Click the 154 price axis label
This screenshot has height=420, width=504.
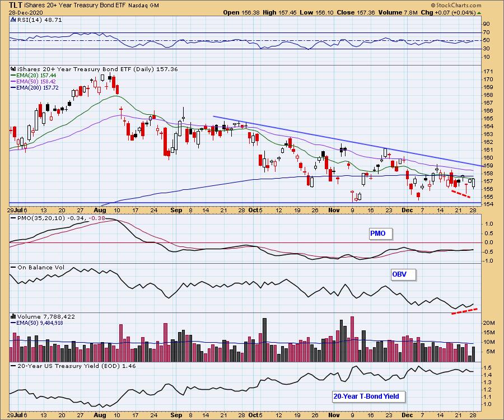click(x=488, y=205)
